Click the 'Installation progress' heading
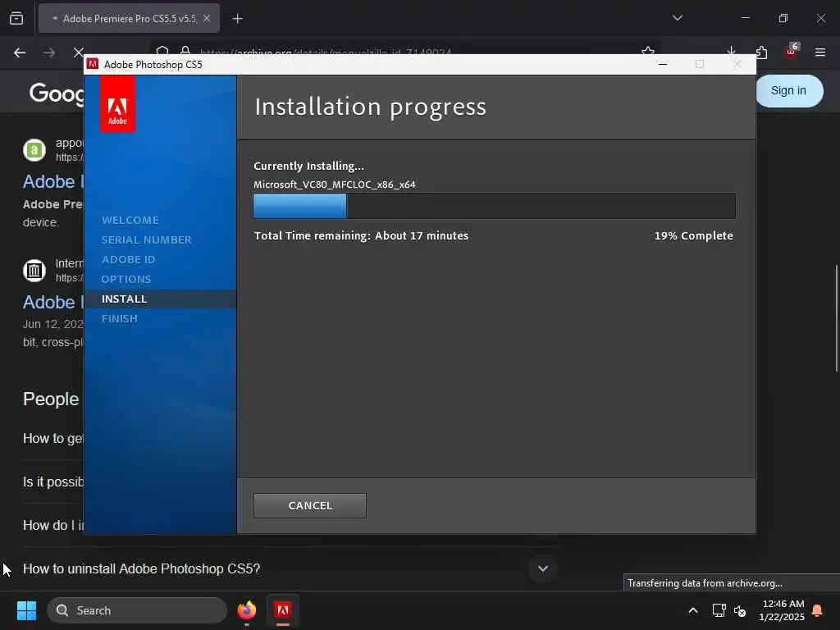Image resolution: width=840 pixels, height=630 pixels. coord(370,107)
